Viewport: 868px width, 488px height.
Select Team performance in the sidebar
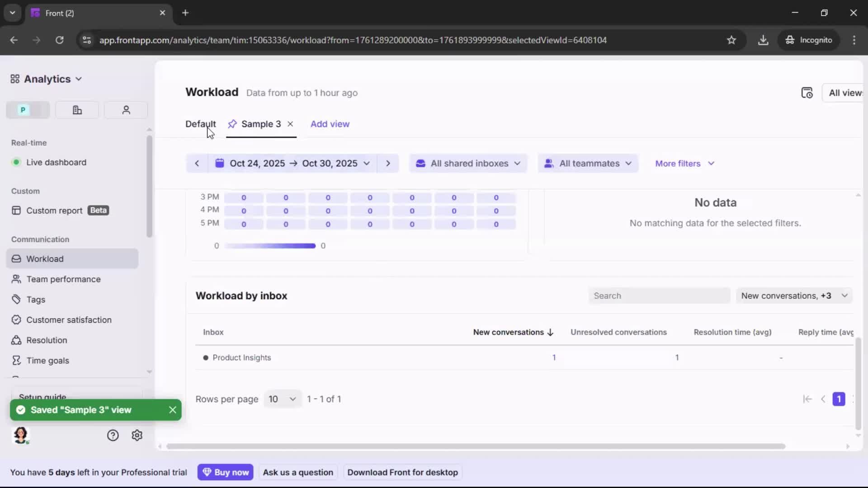(63, 279)
